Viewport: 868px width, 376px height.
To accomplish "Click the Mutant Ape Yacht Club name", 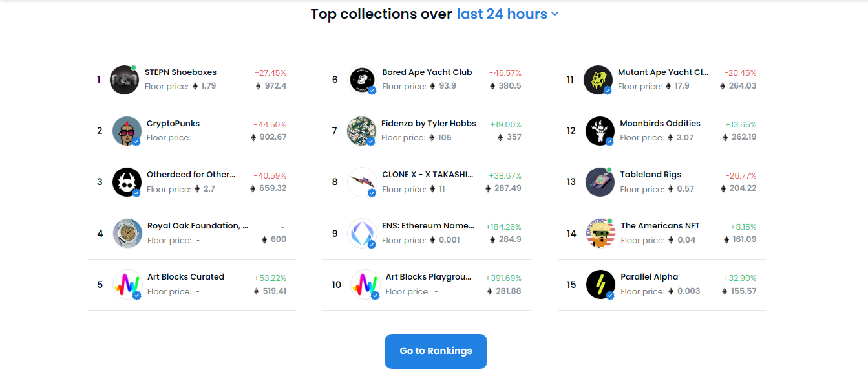I will [663, 72].
